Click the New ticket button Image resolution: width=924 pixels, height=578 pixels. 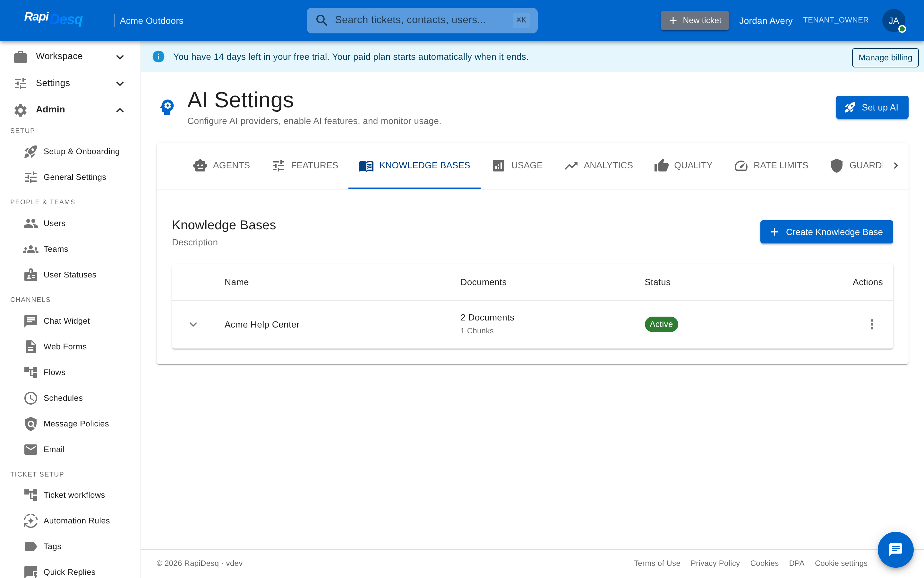(x=695, y=21)
